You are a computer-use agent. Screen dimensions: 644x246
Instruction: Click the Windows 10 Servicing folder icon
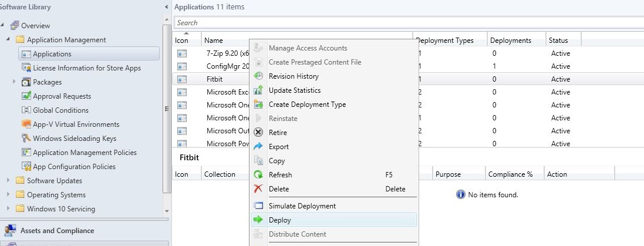coord(20,208)
